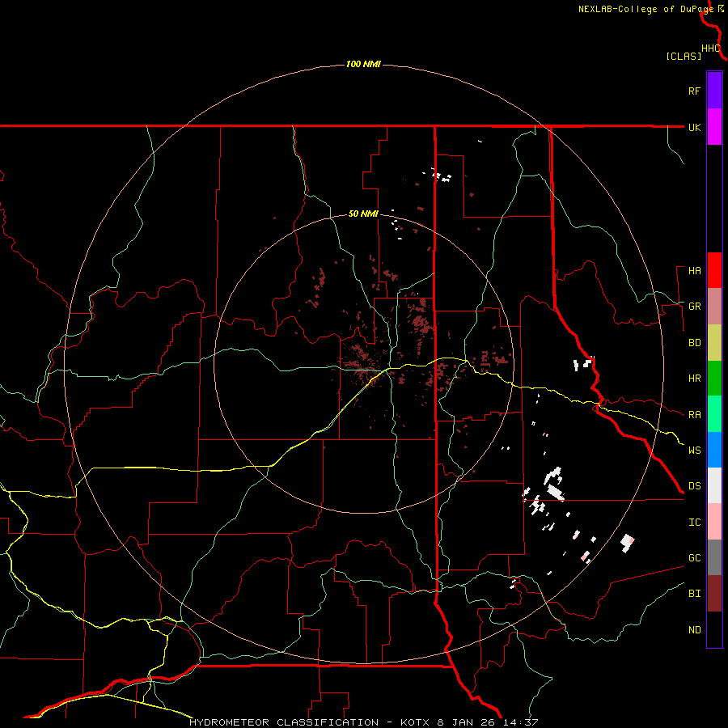Select the "RA" legend label
This screenshot has width=728, height=728.
coord(694,415)
